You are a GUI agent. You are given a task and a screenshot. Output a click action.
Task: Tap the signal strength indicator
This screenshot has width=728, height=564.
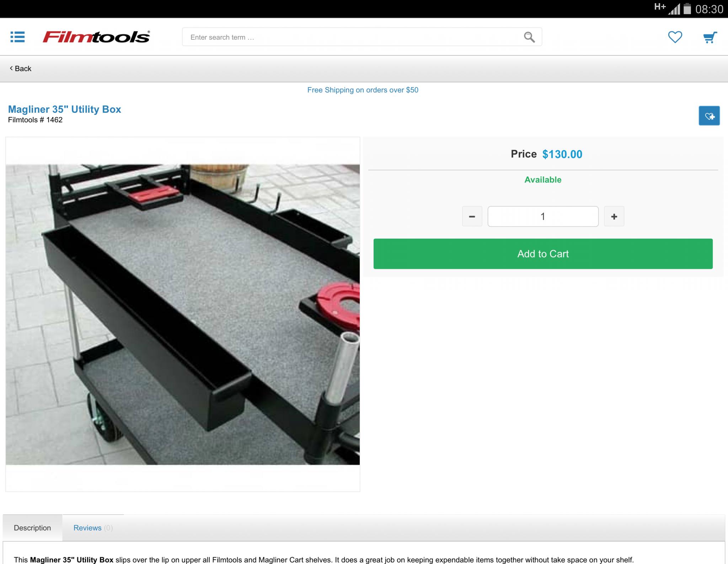click(674, 9)
